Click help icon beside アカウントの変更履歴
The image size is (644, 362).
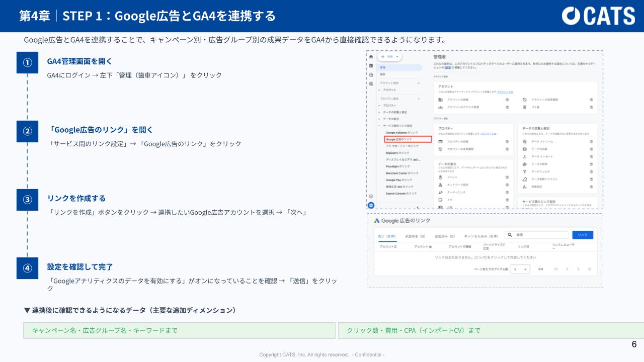591,100
